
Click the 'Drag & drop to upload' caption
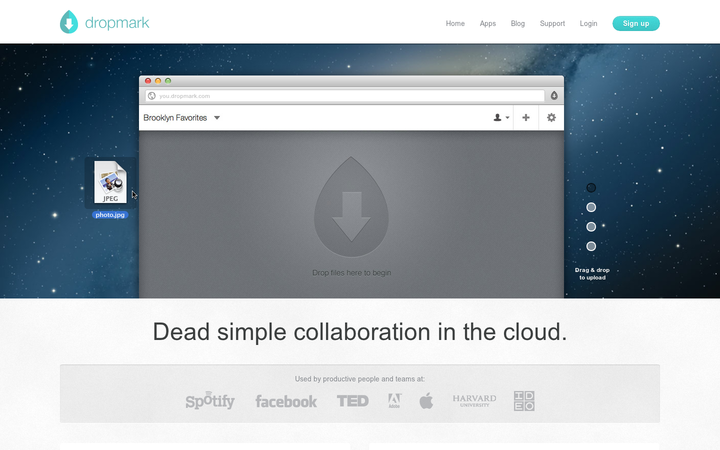pyautogui.click(x=592, y=274)
